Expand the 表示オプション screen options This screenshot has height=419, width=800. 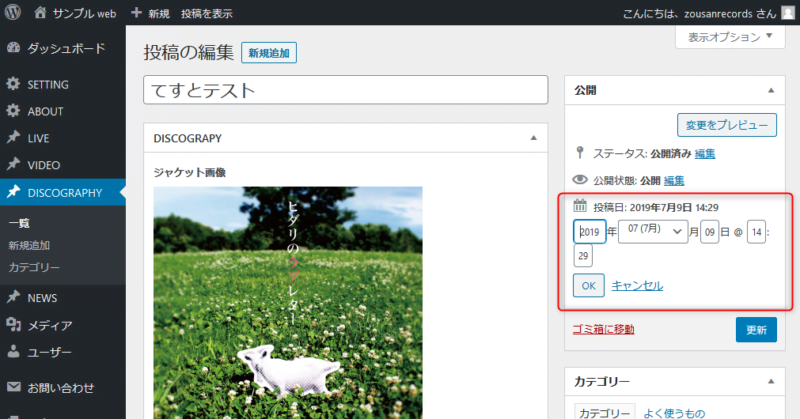click(729, 37)
